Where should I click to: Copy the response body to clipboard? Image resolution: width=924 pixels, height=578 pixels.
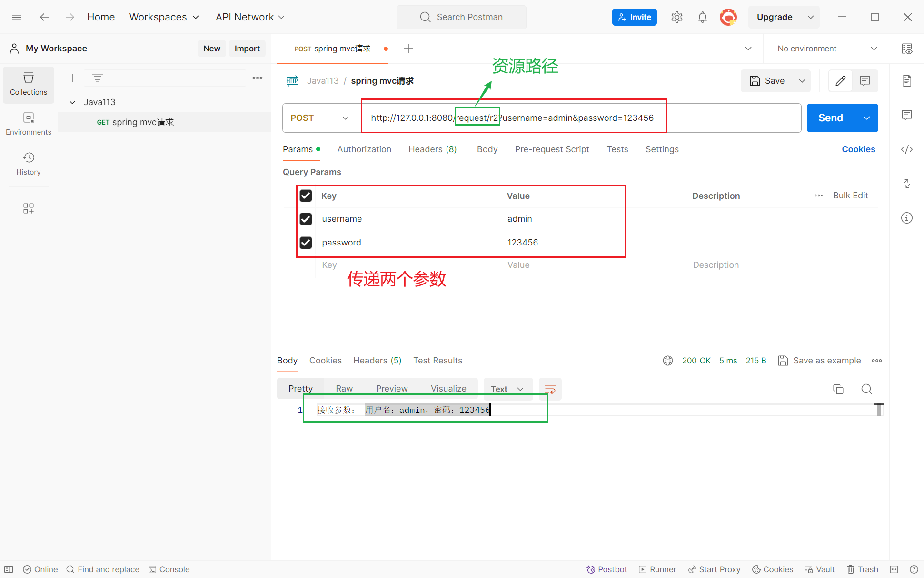[838, 389]
